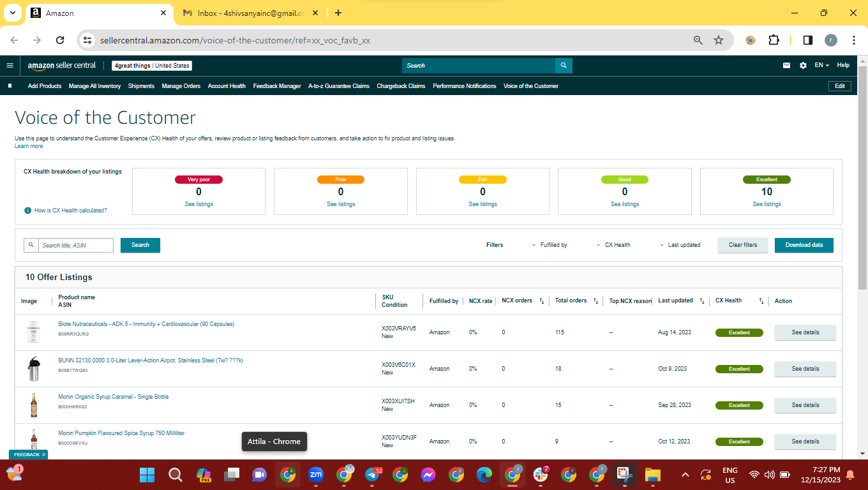Show hidden system tray icons
Screen dimensions: 868x490
[685, 474]
